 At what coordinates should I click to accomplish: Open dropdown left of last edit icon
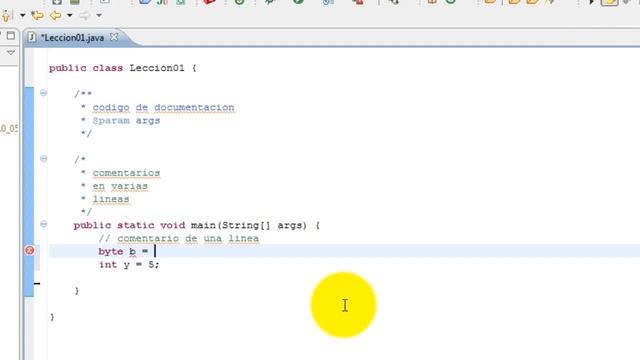(22, 16)
